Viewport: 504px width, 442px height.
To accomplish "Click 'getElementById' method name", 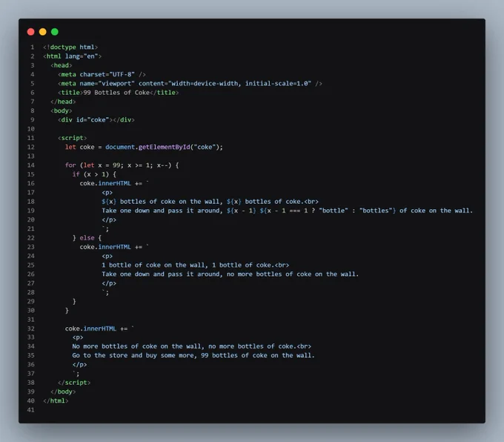I will pyautogui.click(x=165, y=147).
